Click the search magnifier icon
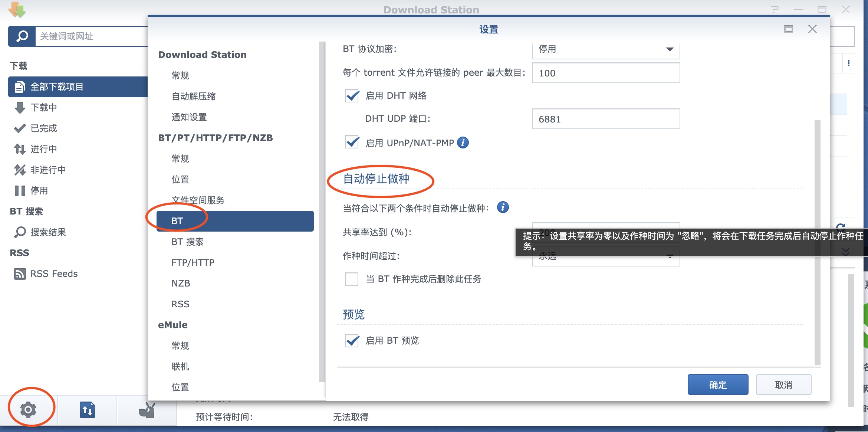The image size is (868, 432). [22, 36]
